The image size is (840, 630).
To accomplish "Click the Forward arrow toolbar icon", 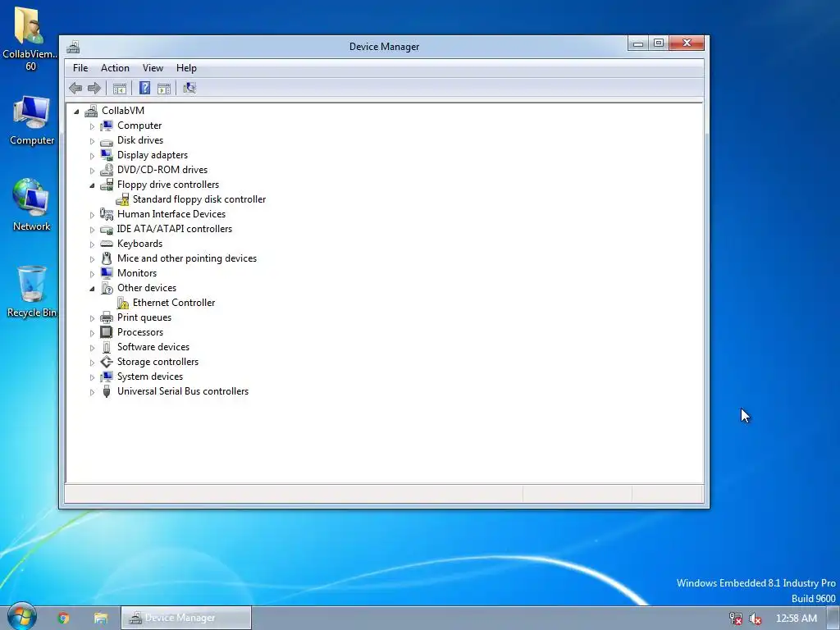I will [x=94, y=88].
